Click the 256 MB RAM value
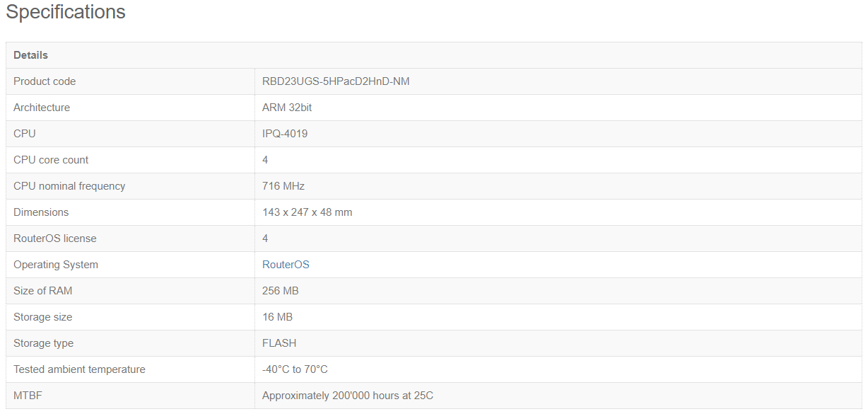The width and height of the screenshot is (868, 414). [281, 291]
